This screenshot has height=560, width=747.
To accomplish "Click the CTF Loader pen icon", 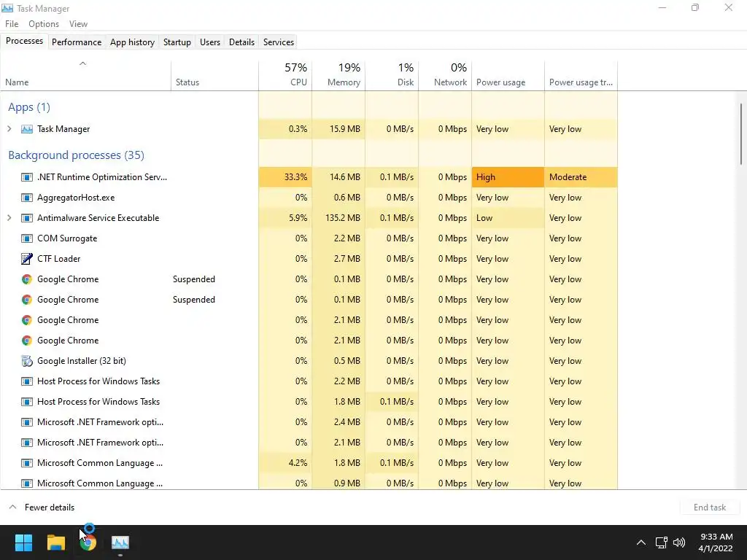I will pyautogui.click(x=27, y=259).
